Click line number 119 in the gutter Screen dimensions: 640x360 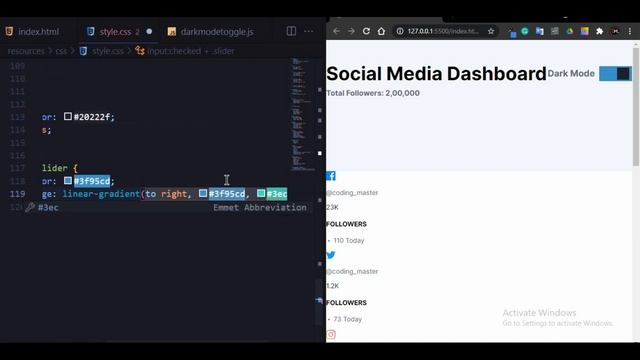pyautogui.click(x=17, y=194)
